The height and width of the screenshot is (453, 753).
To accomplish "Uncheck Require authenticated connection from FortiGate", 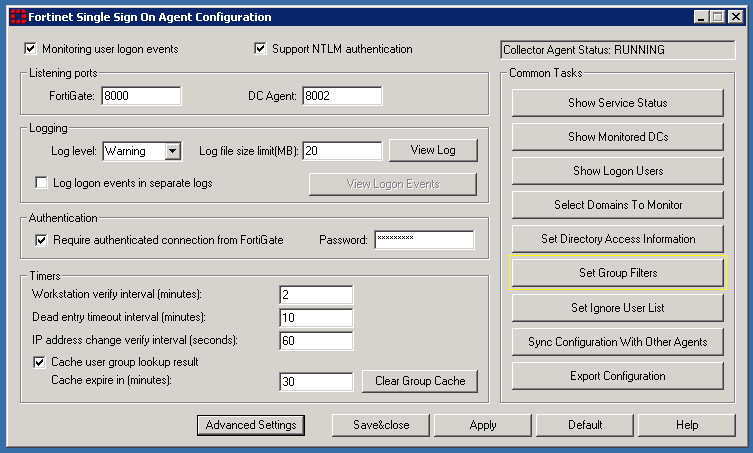I will (x=41, y=240).
